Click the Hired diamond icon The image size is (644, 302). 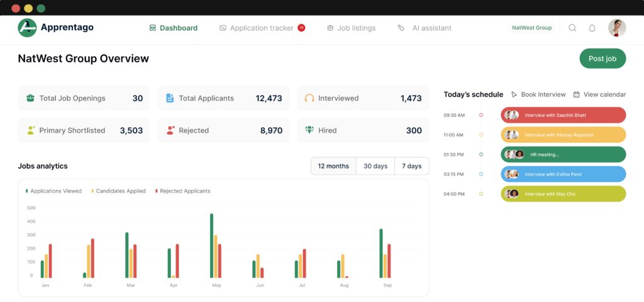tap(309, 130)
